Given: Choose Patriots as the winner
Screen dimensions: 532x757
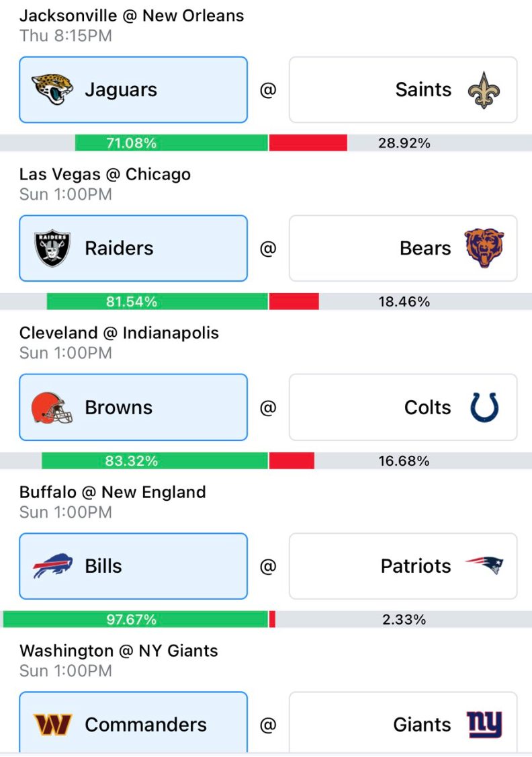Looking at the screenshot, I should click(x=403, y=566).
